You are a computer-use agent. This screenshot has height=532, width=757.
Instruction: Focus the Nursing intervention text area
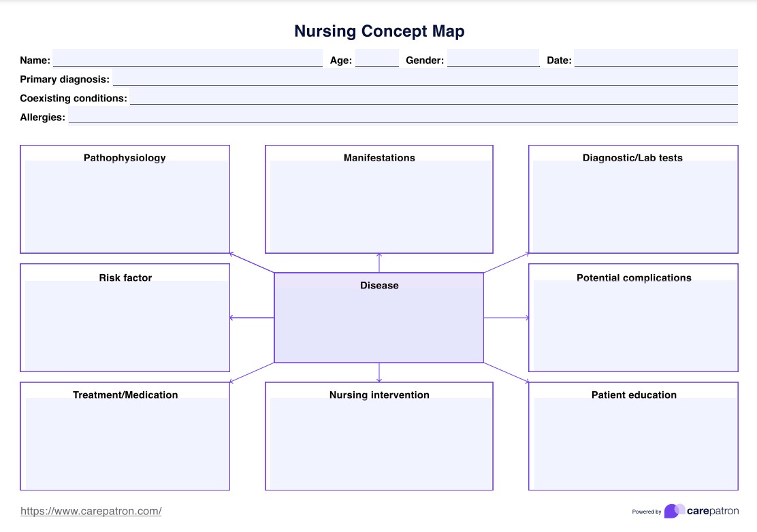(379, 444)
